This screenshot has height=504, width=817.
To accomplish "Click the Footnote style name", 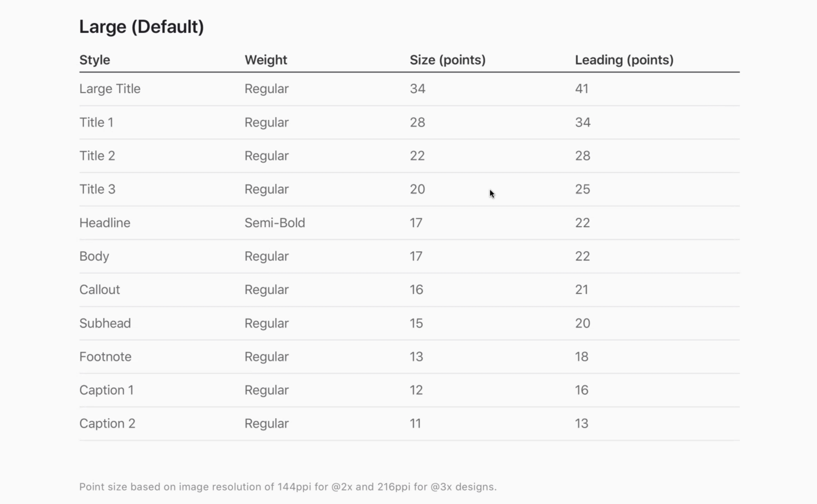I will tap(105, 357).
